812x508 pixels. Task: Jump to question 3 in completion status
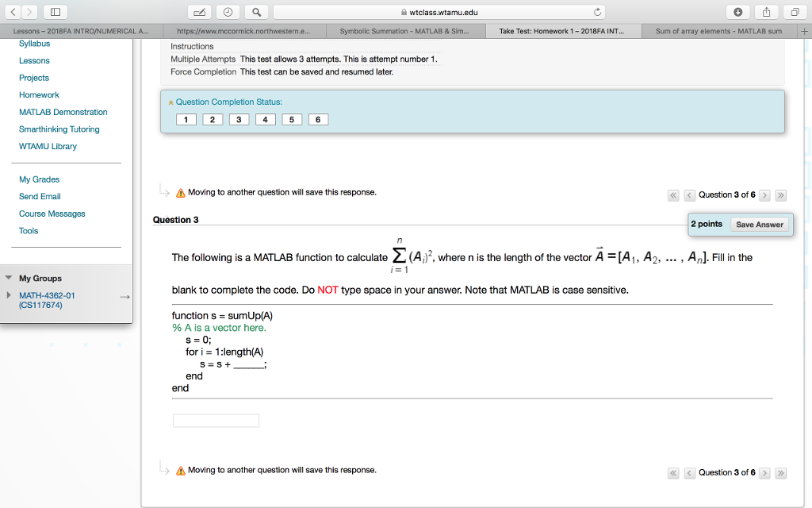[x=239, y=120]
